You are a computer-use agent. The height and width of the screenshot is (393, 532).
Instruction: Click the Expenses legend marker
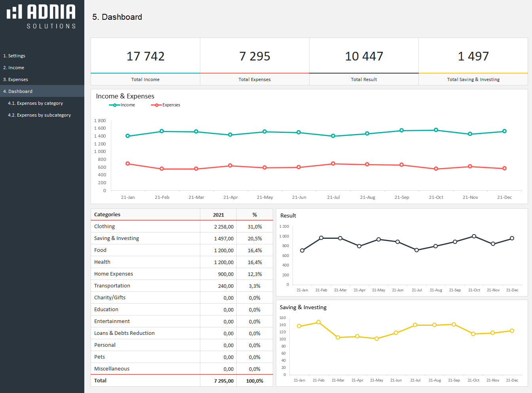pyautogui.click(x=156, y=105)
